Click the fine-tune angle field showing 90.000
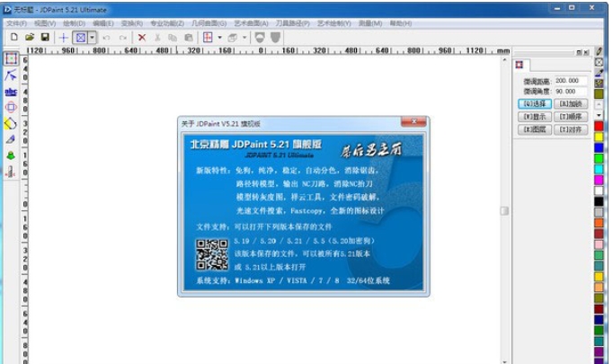 click(571, 91)
